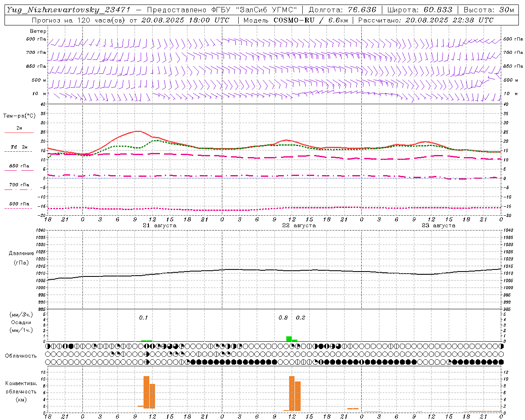
Task: Click the '23 августа' date label
Action: point(438,225)
